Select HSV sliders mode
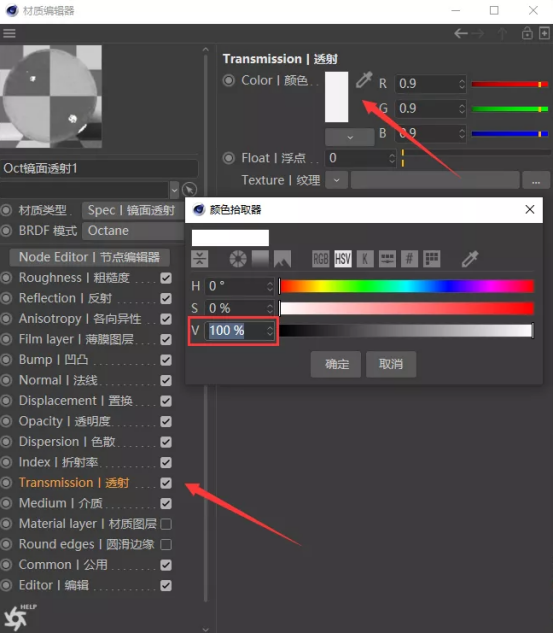This screenshot has width=554, height=633. click(x=343, y=259)
